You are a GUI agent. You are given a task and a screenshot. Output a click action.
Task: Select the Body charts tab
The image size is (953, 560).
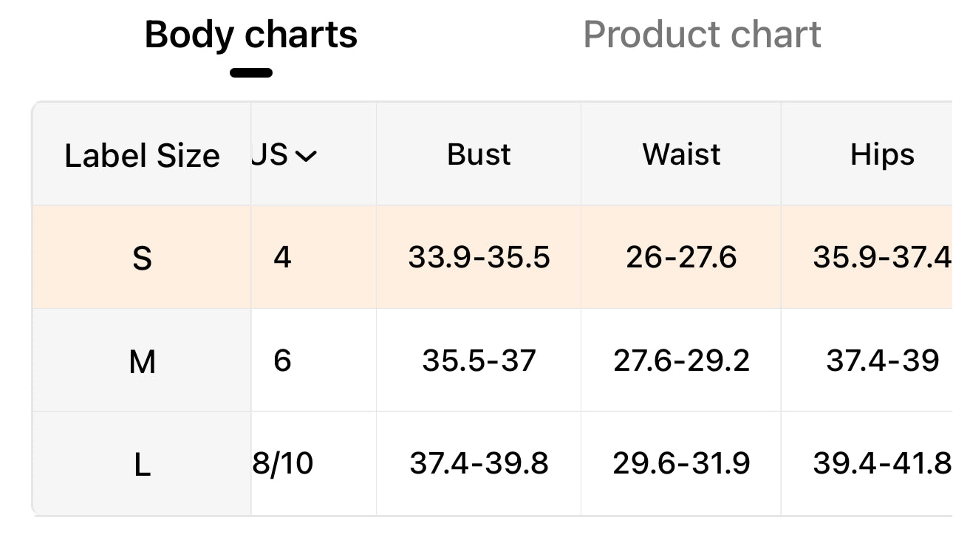tap(251, 35)
